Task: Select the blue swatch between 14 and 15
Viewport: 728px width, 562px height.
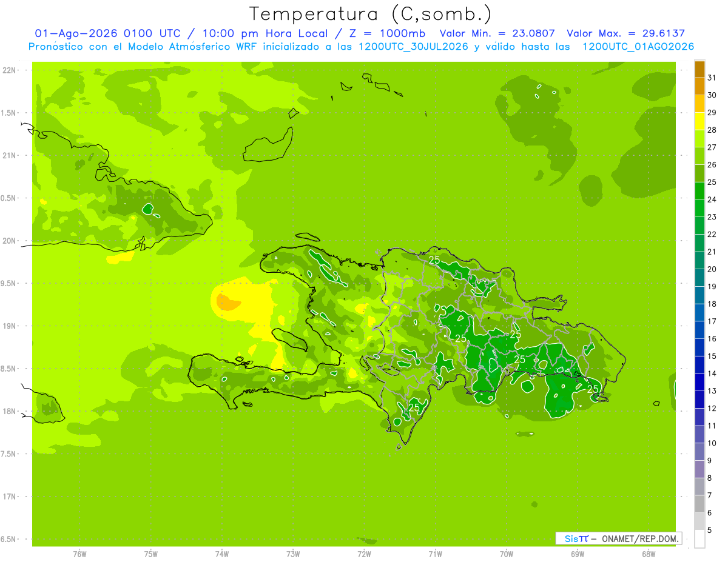Action: [x=699, y=365]
